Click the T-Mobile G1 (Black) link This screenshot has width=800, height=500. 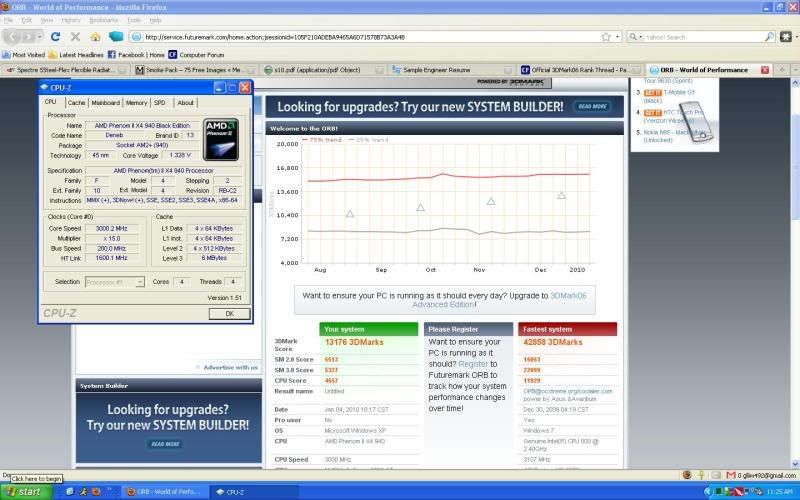(x=668, y=96)
